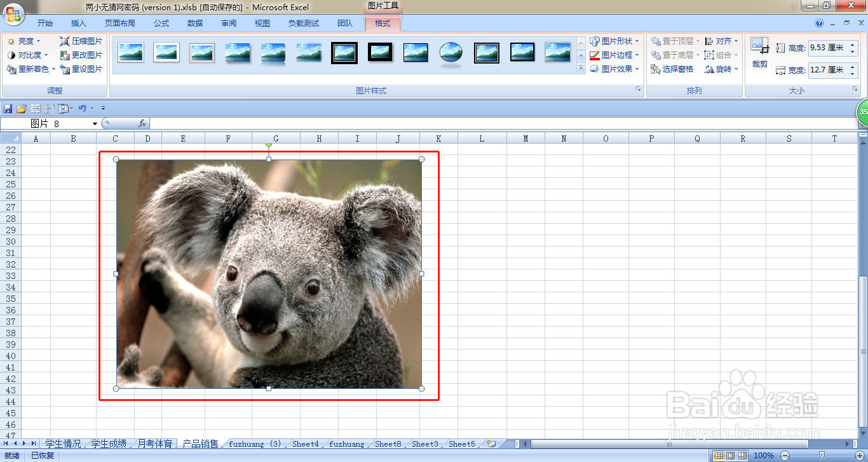Select row 30 header

click(10, 241)
